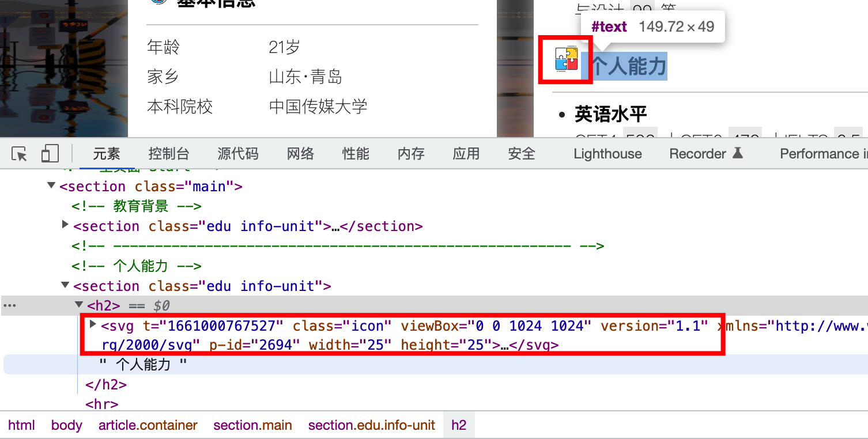Select the body breadcrumb

[x=66, y=425]
